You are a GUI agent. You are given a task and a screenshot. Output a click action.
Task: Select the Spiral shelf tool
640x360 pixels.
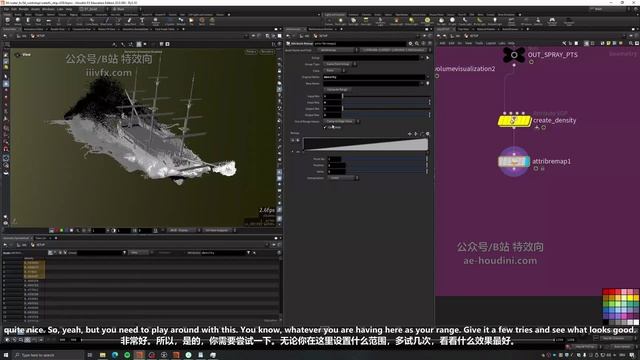(202, 21)
